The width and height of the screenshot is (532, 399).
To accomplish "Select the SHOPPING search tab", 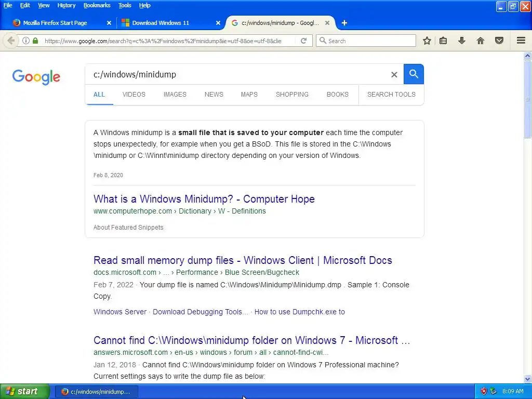I will click(292, 95).
